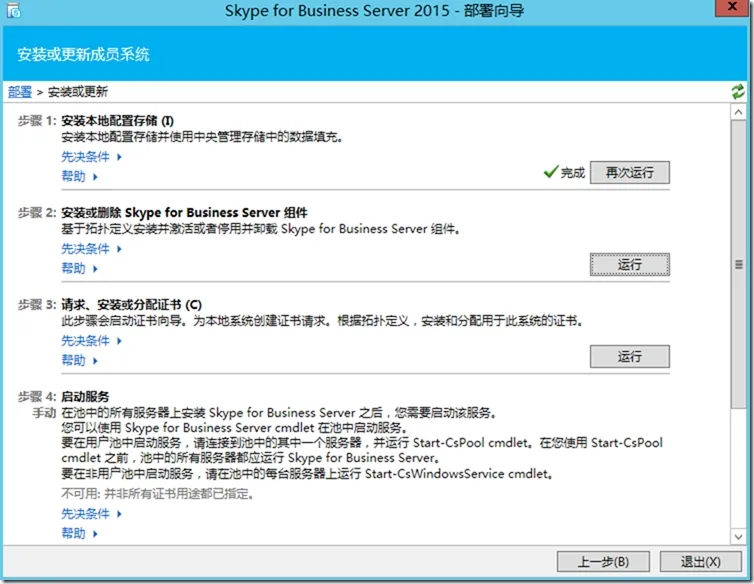Click the scrollbar down arrow
This screenshot has height=584, width=754.
coord(738,537)
